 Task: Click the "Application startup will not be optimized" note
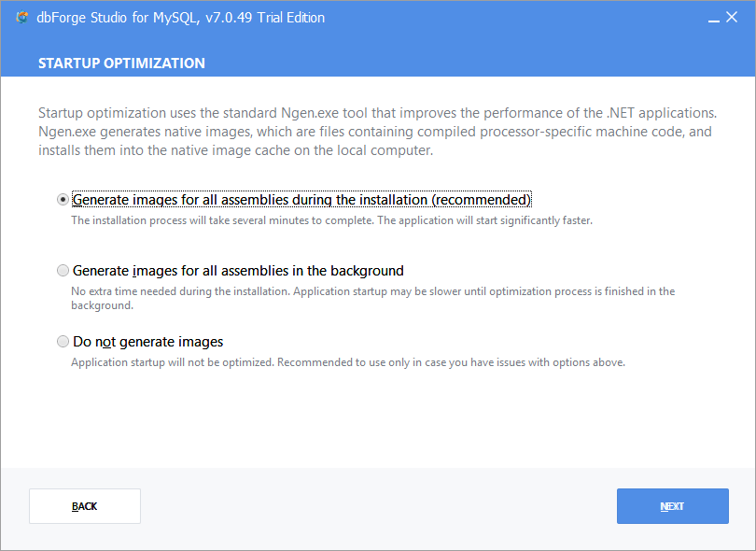pos(347,362)
